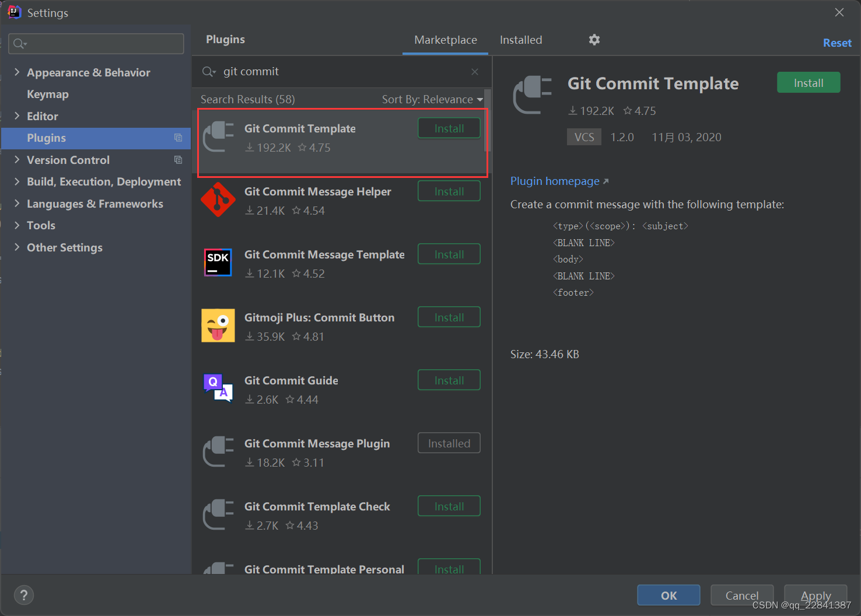Click the project-level icon next to Plugins
This screenshot has width=861, height=616.
point(178,138)
